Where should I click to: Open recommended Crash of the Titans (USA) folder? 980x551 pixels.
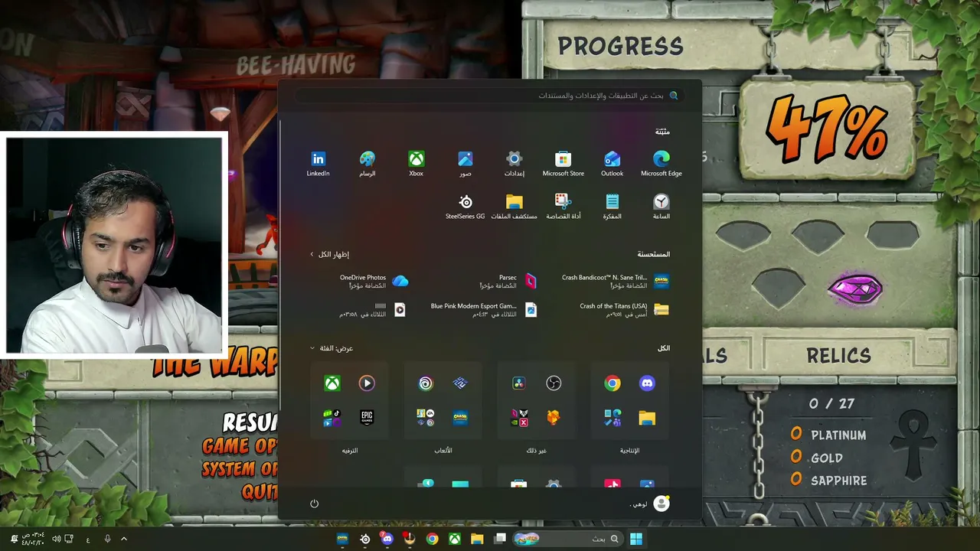click(x=624, y=310)
